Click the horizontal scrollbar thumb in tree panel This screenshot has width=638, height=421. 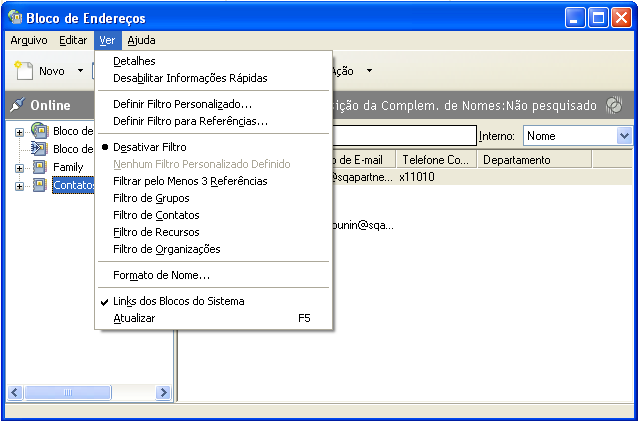coord(68,393)
